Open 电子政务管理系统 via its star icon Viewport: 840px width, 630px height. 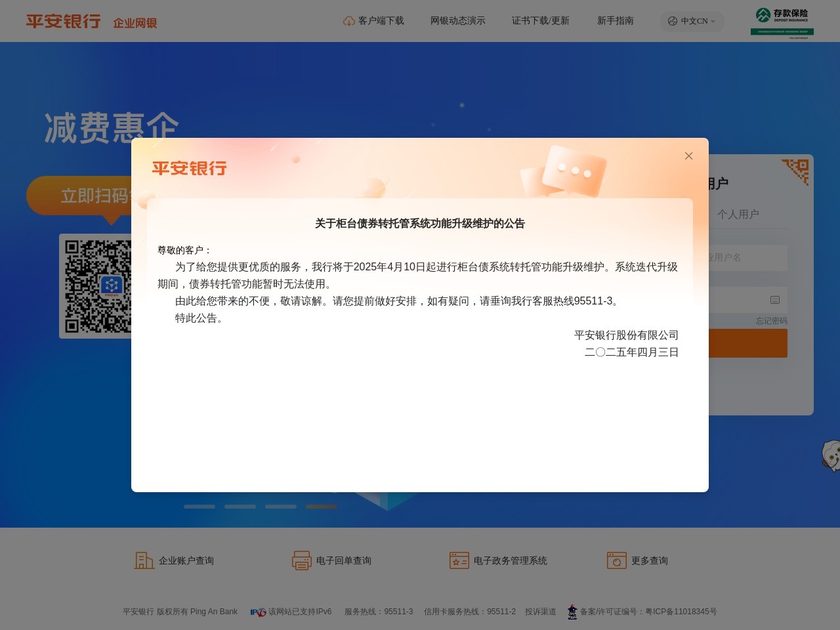(x=459, y=560)
